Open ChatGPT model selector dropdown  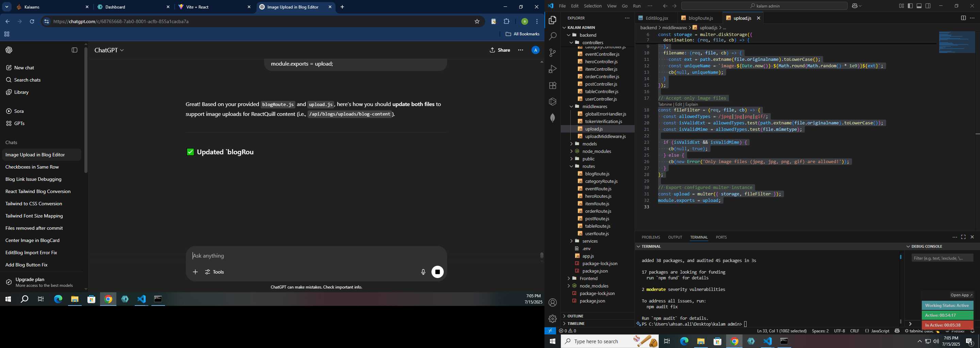coord(109,50)
